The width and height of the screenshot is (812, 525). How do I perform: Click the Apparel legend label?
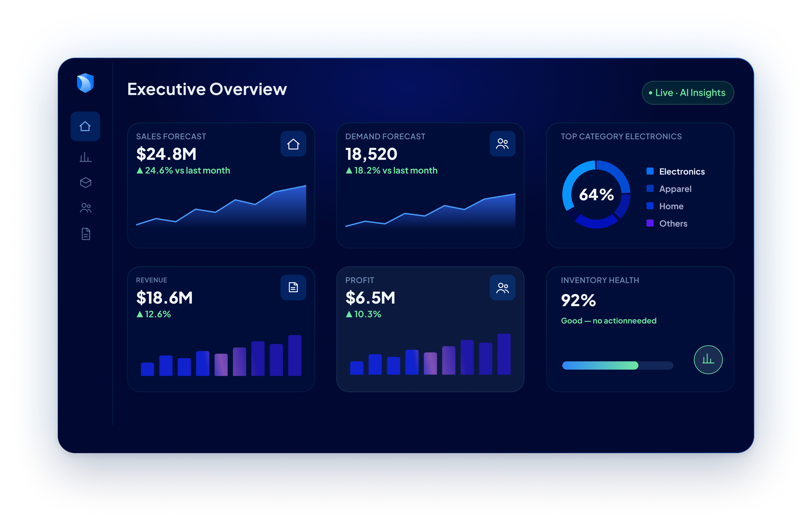675,189
